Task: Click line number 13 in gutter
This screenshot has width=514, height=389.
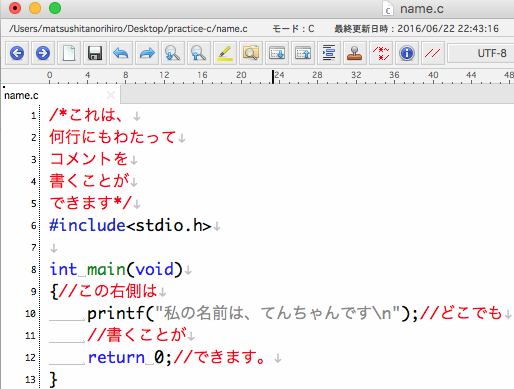Action: (30, 379)
